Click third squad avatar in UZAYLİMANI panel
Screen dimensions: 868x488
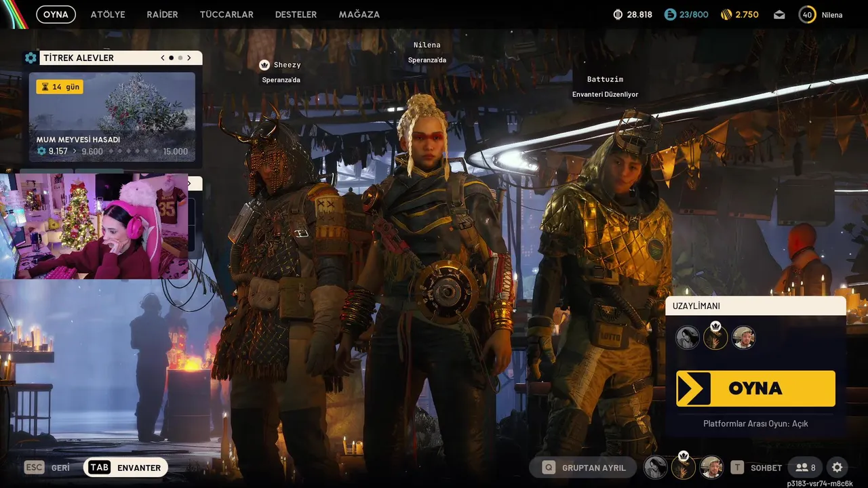(x=744, y=338)
